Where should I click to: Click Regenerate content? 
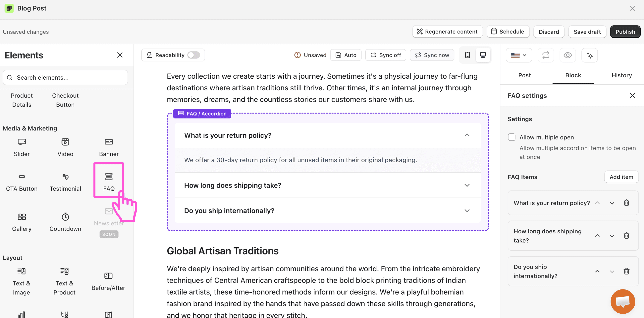[x=448, y=32]
